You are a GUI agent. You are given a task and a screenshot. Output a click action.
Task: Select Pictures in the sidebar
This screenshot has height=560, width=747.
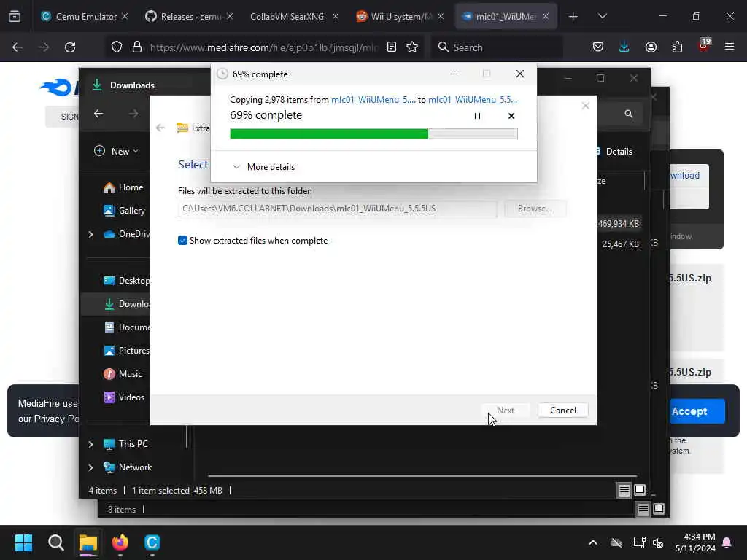[125, 351]
